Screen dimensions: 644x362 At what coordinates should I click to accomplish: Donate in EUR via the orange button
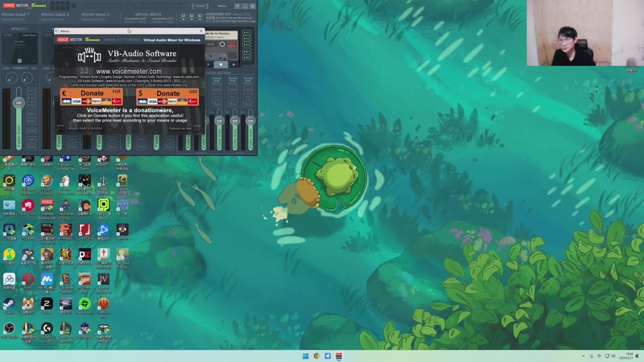91,97
